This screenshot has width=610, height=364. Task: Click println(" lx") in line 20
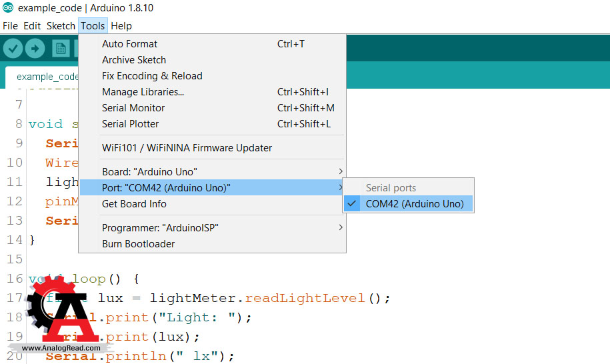click(169, 356)
